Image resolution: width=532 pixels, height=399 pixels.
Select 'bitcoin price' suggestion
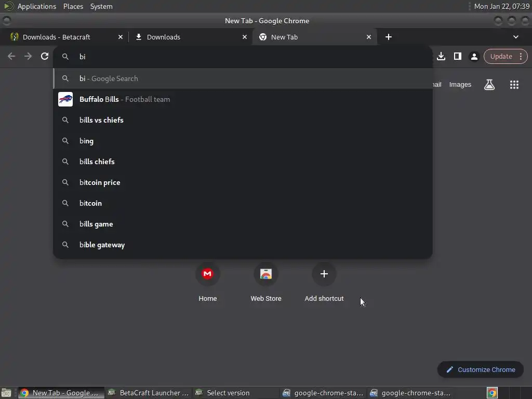click(243, 182)
